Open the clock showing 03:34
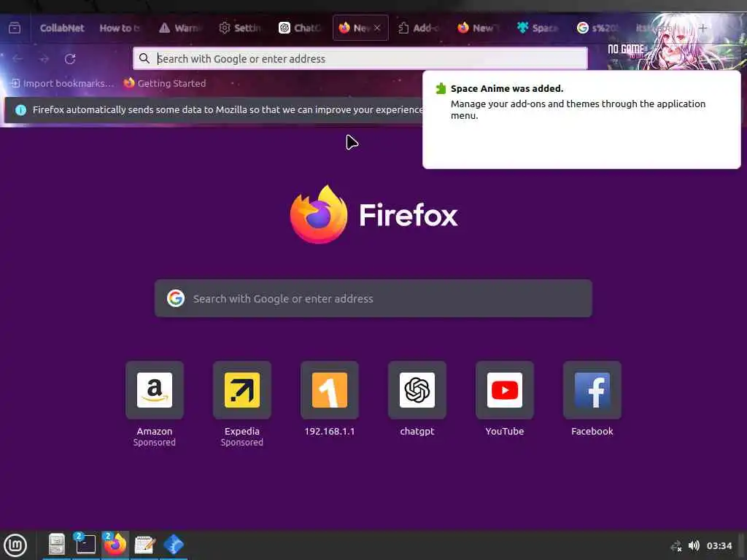This screenshot has width=747, height=560. 719,545
